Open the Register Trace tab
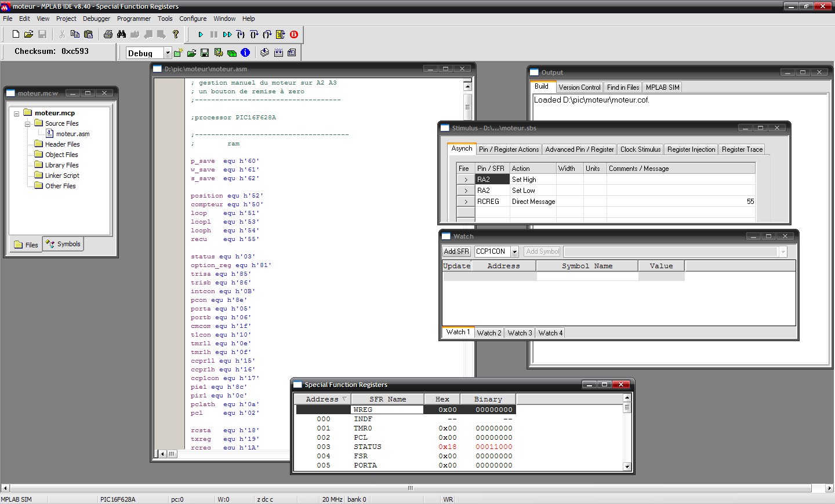This screenshot has height=504, width=835. click(x=742, y=149)
